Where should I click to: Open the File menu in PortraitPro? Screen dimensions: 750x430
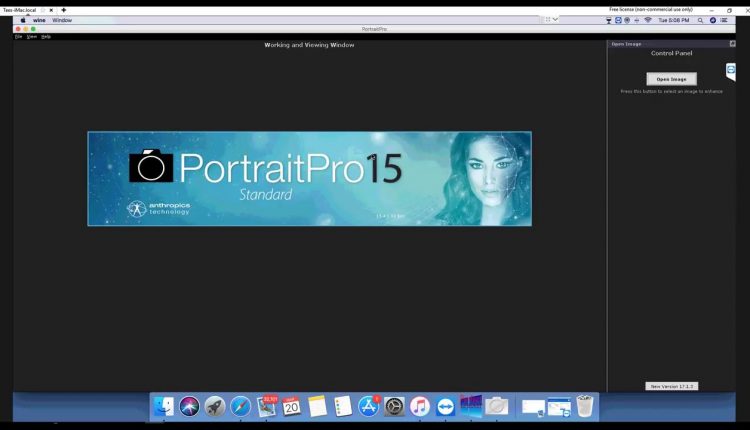click(x=18, y=36)
